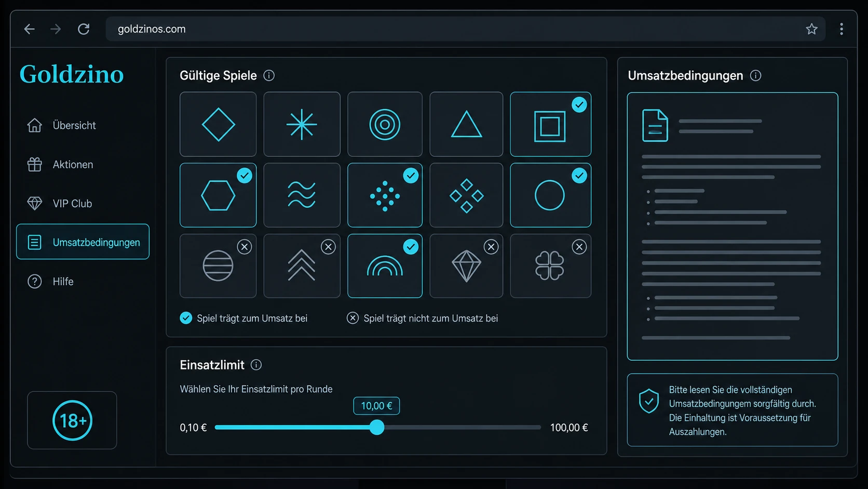Click the info icon next to Einsatzlimit
The image size is (868, 489).
click(x=256, y=365)
